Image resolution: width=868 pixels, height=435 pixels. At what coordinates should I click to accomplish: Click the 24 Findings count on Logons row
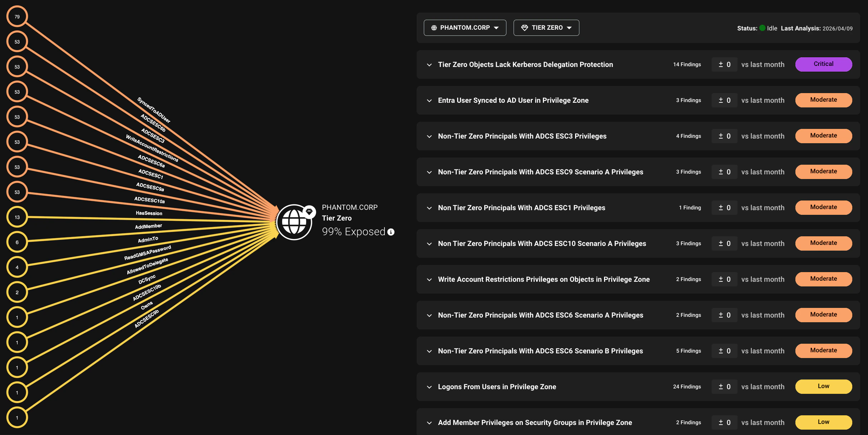tap(687, 387)
